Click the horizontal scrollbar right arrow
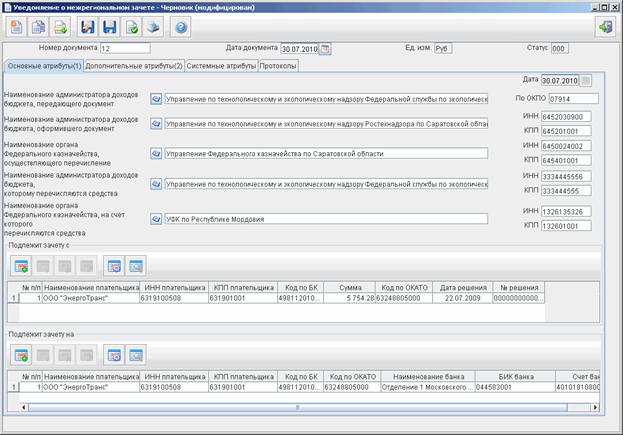The image size is (623, 435). pos(595,407)
